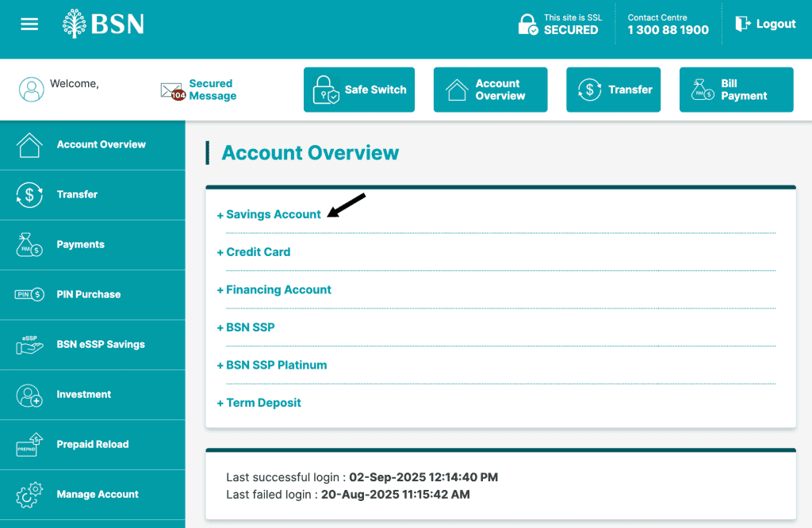Expand the Savings Account section
This screenshot has height=528, width=812.
[x=269, y=214]
